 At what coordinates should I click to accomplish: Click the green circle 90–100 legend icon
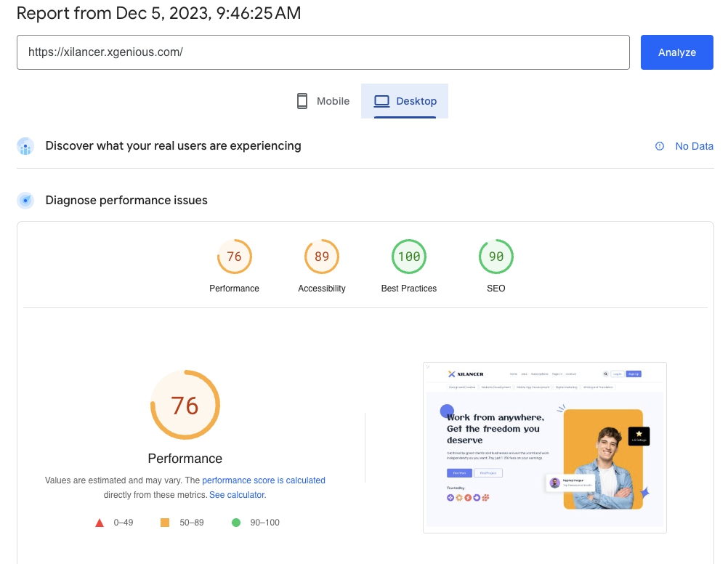(x=236, y=523)
